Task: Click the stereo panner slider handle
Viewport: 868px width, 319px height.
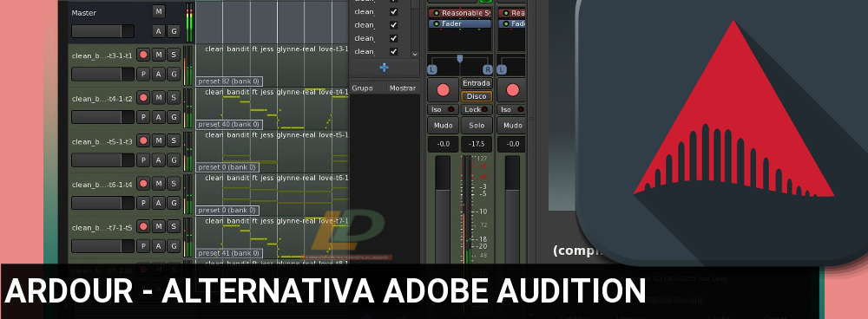Action: pyautogui.click(x=459, y=59)
